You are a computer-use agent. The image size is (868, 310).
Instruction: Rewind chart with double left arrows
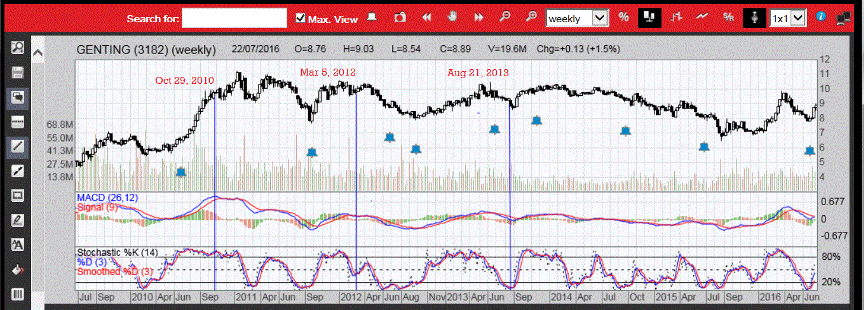click(x=427, y=18)
